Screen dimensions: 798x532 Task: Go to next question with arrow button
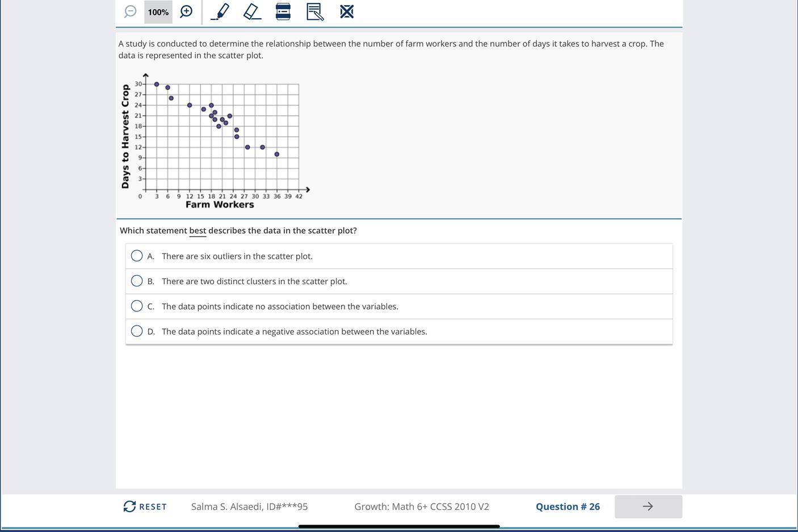click(x=648, y=506)
